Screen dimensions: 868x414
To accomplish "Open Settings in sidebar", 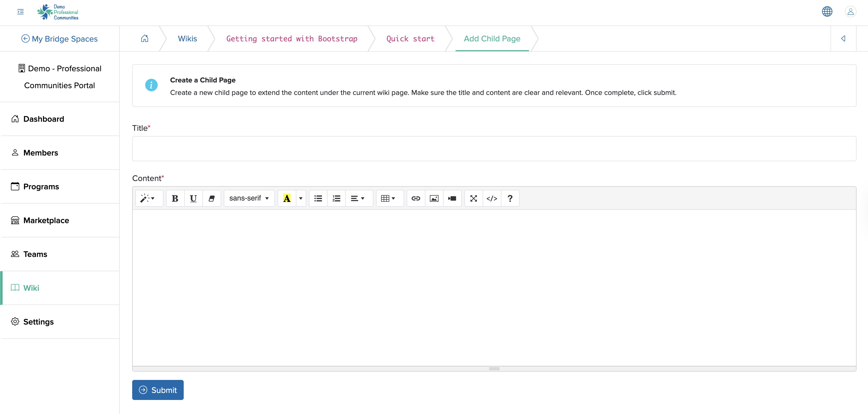I will coord(60,322).
